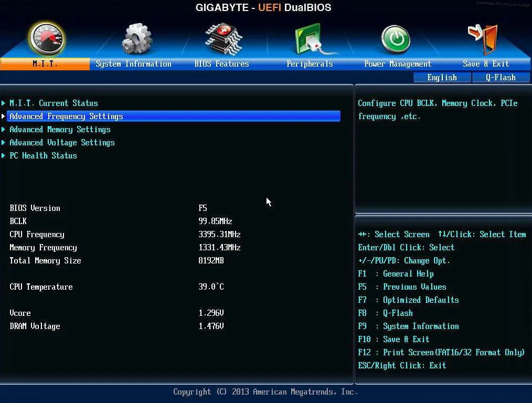The height and width of the screenshot is (403, 532).
Task: Enter Advanced Frequency Settings
Action: pos(66,116)
